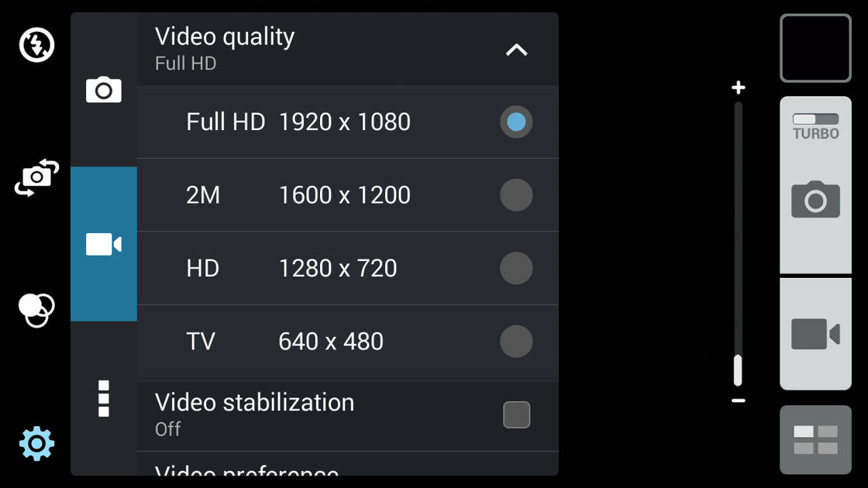868x488 pixels.
Task: Zoom out with the minus button
Action: click(739, 400)
